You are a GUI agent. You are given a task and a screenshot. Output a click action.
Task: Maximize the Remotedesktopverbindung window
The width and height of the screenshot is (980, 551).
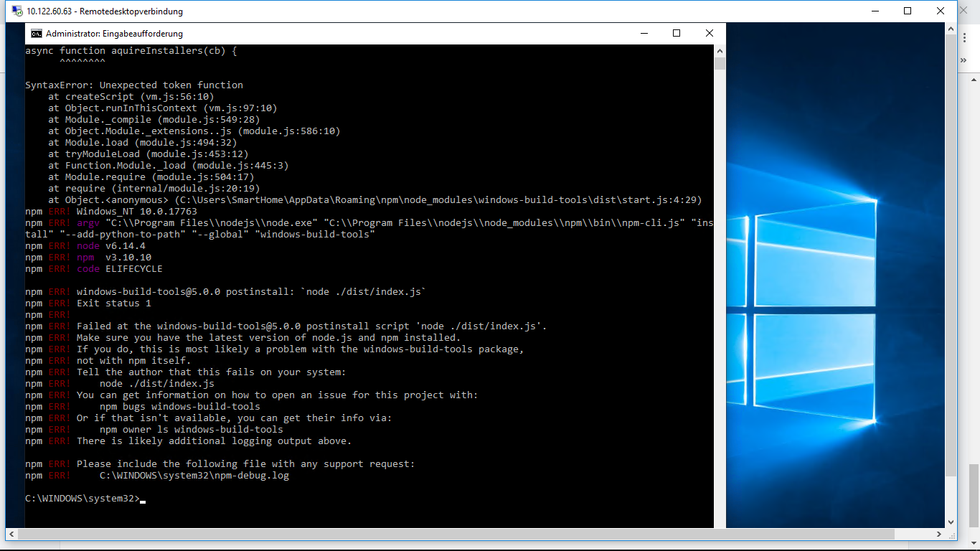[908, 11]
